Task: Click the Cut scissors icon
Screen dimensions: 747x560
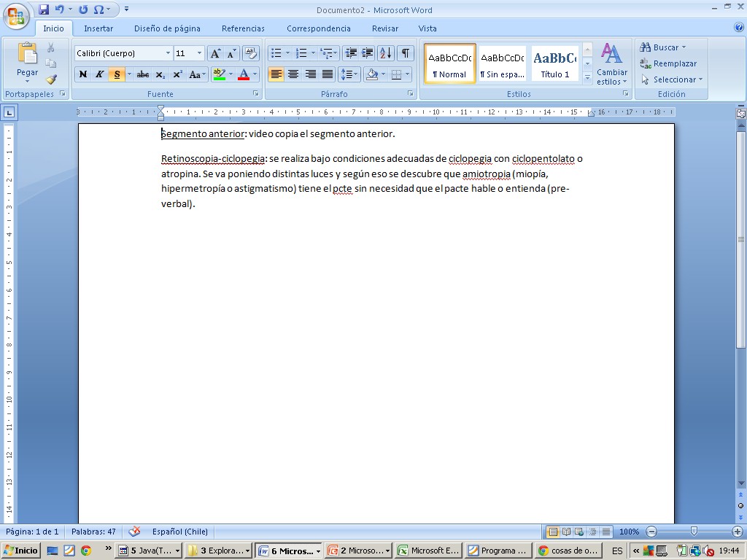Action: tap(51, 47)
